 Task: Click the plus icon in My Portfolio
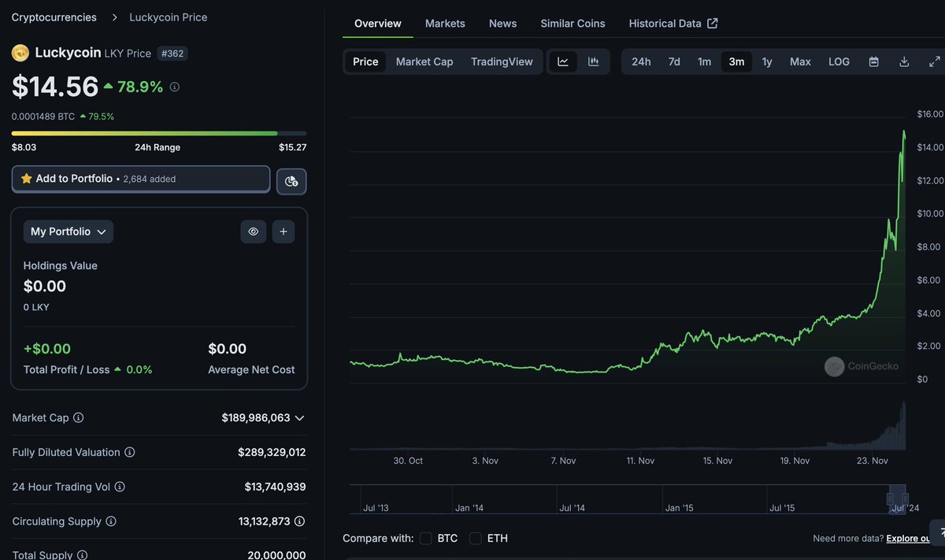pyautogui.click(x=283, y=232)
